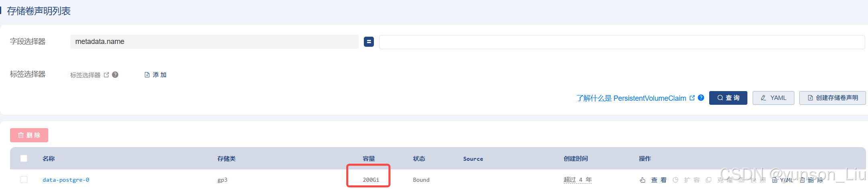Screen dimensions: 868x189
Task: Click 快照 snapshot action in row
Action: [x=753, y=180]
